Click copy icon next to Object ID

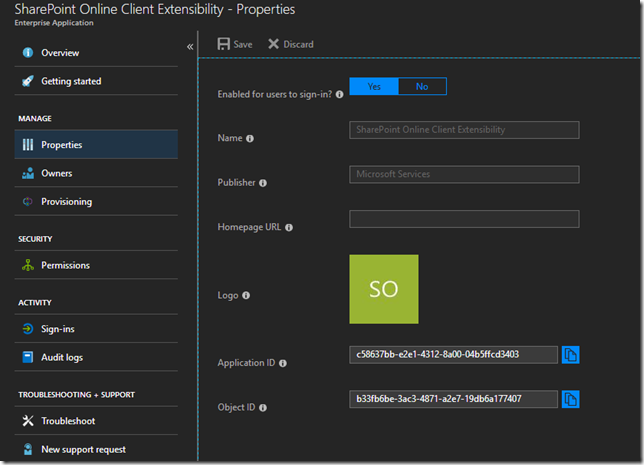(x=570, y=400)
